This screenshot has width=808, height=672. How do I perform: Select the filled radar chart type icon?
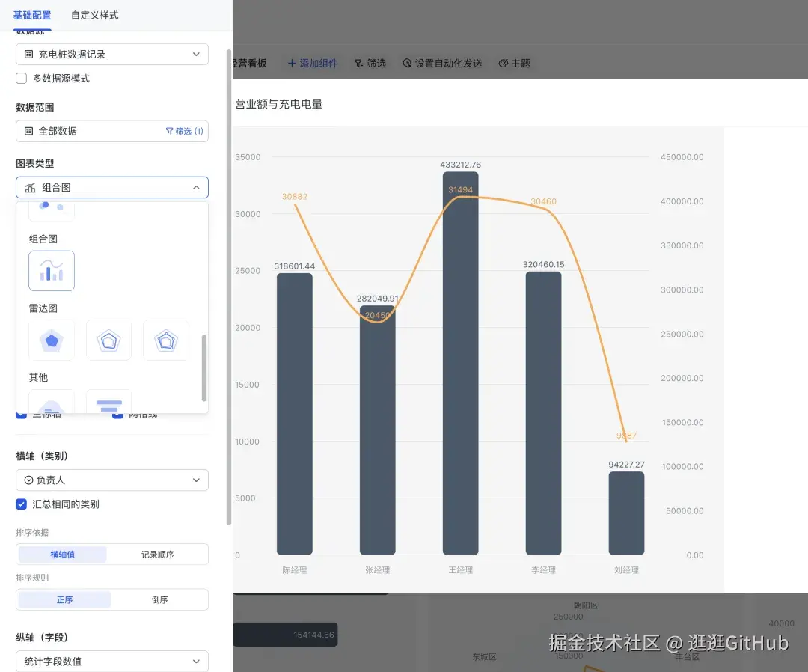52,340
